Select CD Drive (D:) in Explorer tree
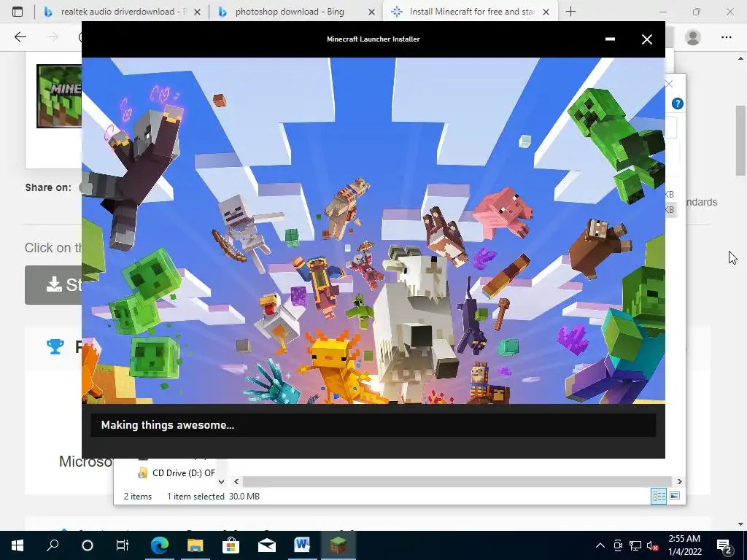The width and height of the screenshot is (747, 560). pos(177,472)
